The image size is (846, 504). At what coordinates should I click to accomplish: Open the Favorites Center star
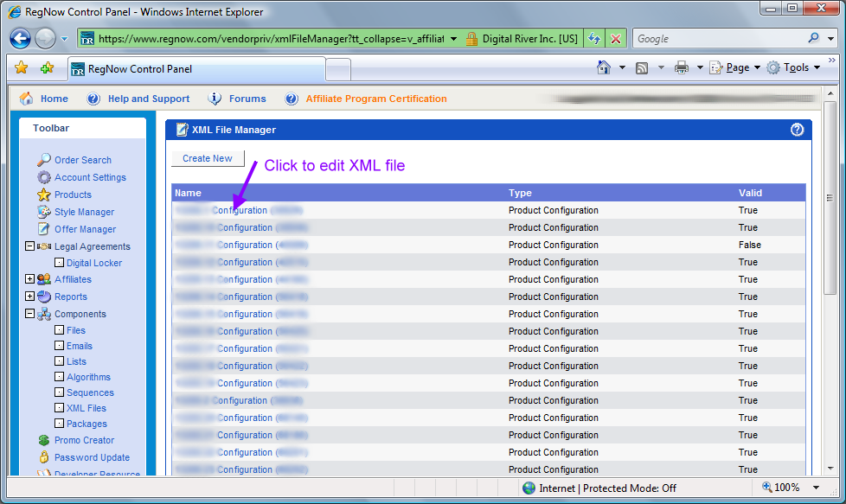pos(21,67)
